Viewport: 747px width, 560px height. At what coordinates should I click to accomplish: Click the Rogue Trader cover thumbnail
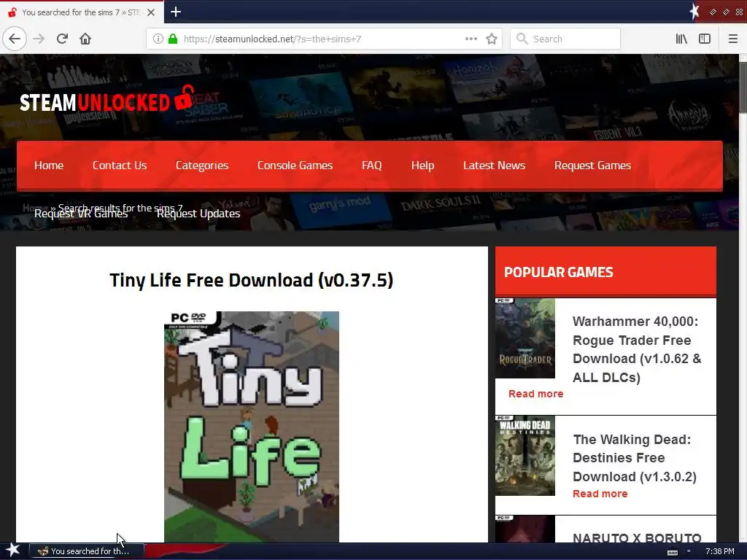pos(525,338)
